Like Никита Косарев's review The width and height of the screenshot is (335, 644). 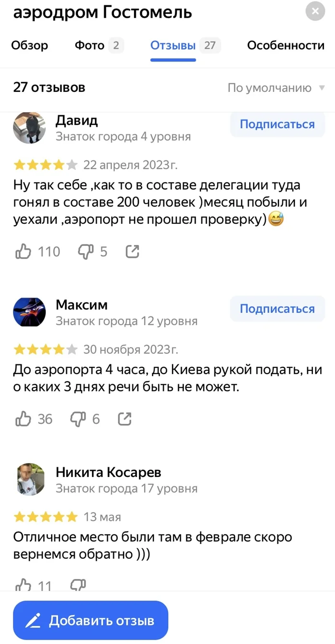[x=23, y=585]
